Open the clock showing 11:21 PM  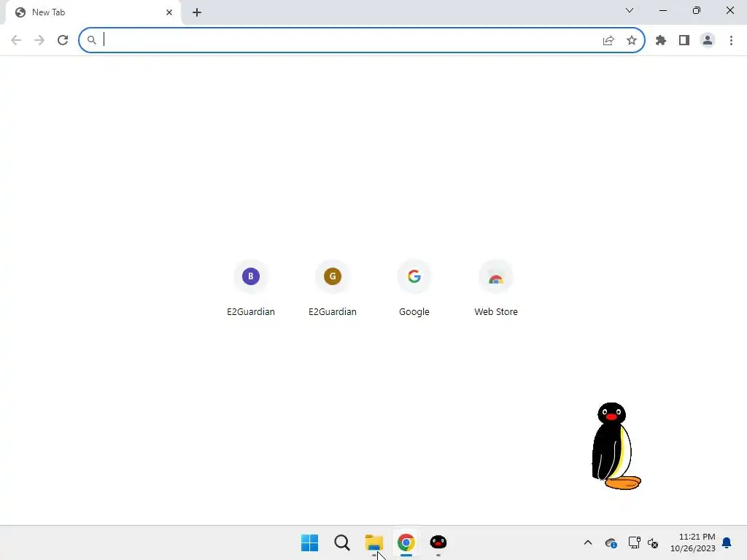click(693, 542)
